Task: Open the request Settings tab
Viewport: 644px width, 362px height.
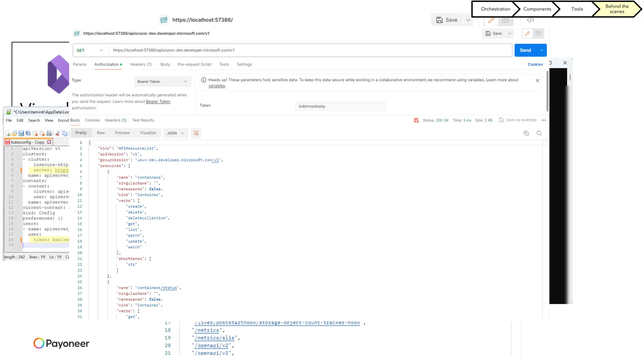Action: point(244,64)
